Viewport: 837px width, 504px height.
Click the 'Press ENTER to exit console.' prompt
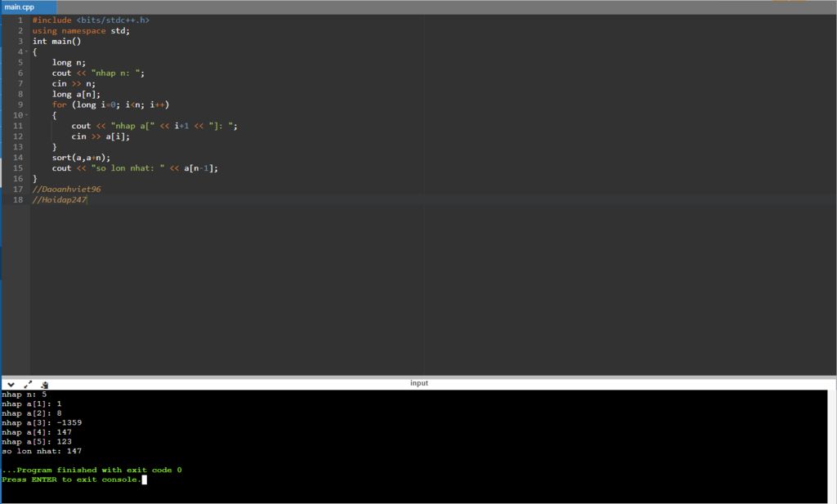point(72,479)
